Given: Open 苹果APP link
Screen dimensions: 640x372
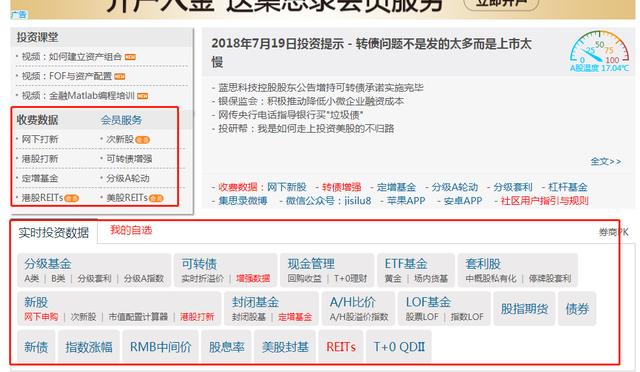Looking at the screenshot, I should (406, 200).
